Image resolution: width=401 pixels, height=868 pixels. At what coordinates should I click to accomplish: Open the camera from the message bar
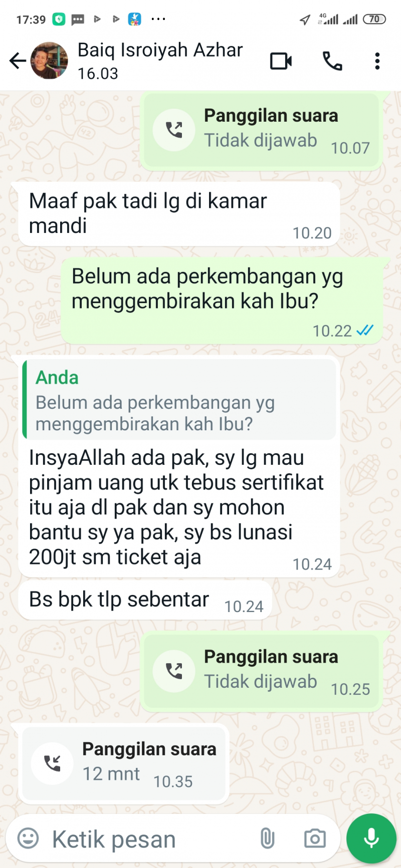(x=315, y=838)
